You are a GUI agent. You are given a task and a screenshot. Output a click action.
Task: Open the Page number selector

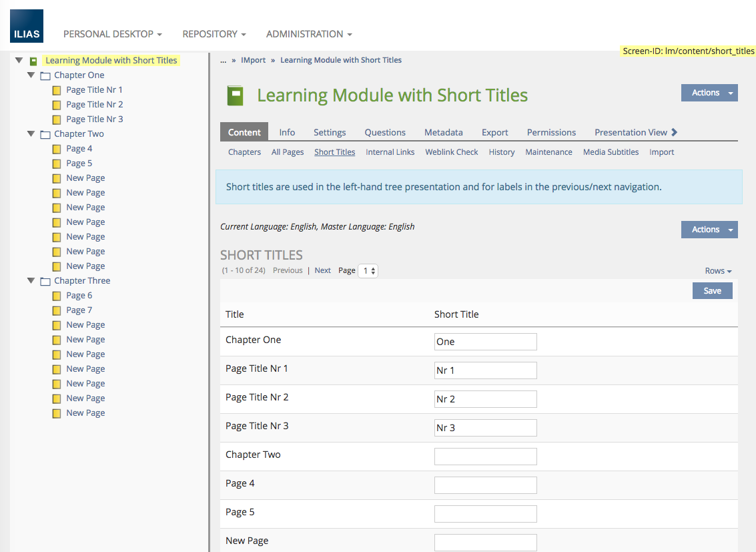(368, 271)
